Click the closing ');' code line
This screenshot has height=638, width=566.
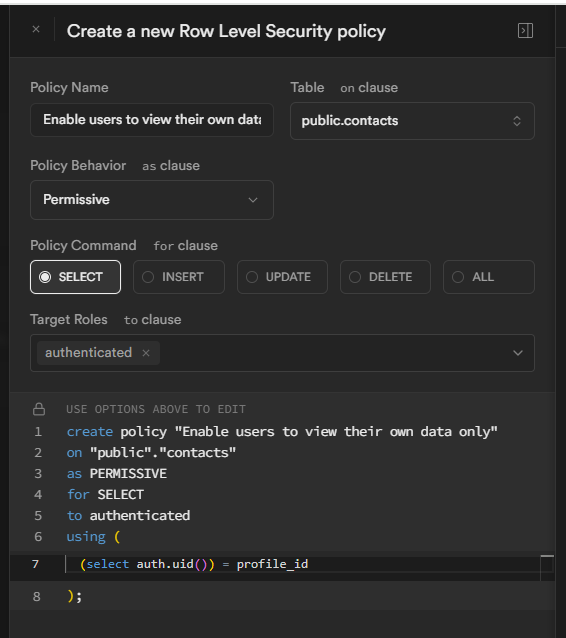[x=75, y=596]
